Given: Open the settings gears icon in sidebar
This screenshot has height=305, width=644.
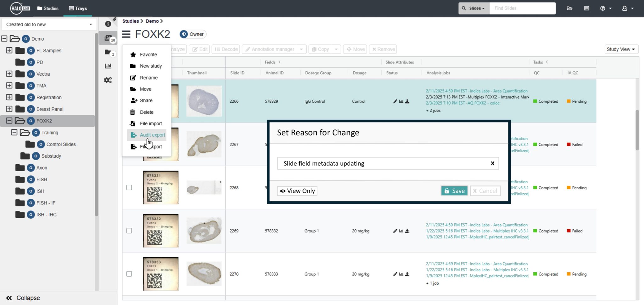Looking at the screenshot, I should [108, 80].
